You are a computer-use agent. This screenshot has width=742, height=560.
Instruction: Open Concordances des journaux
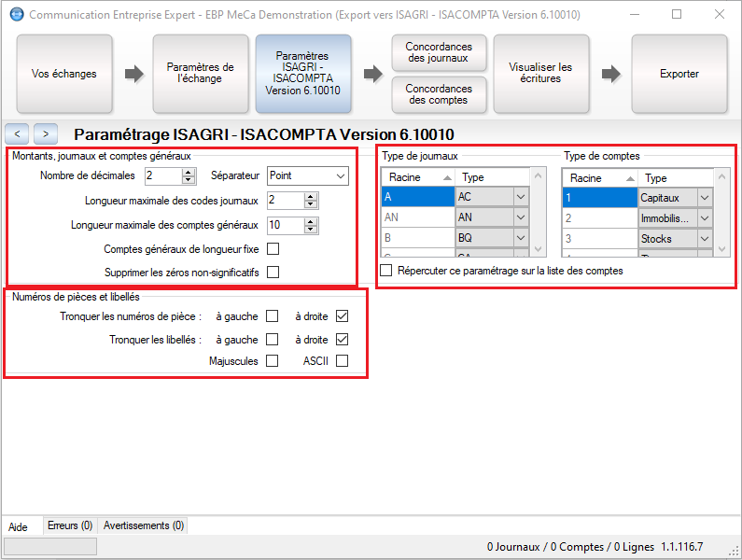(x=439, y=52)
